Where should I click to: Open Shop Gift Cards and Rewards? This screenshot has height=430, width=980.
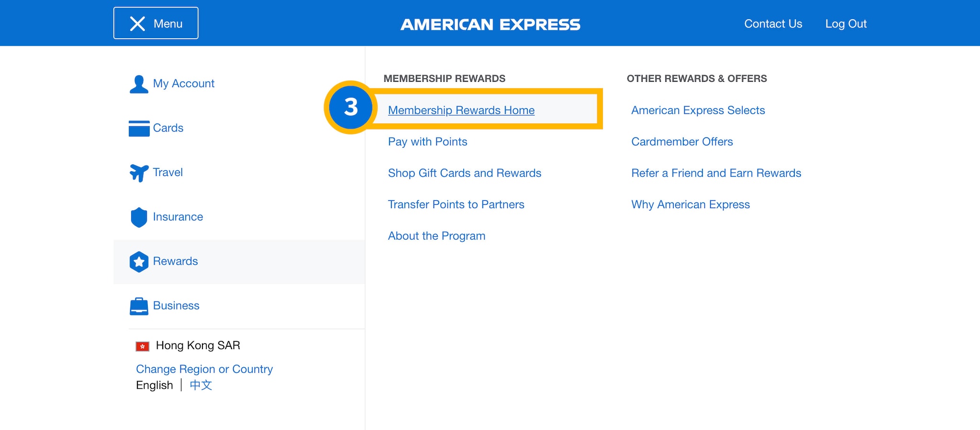(x=464, y=173)
